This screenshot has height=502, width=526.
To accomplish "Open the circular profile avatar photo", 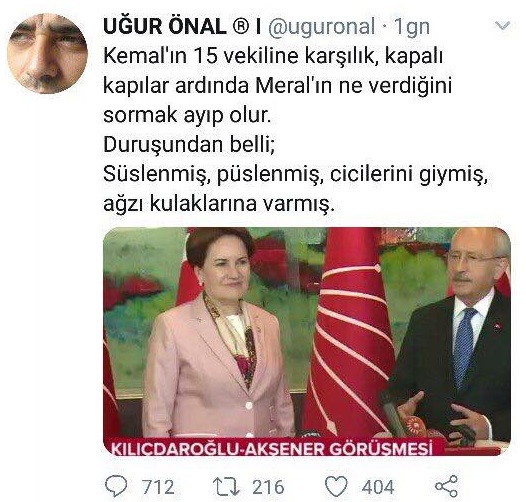I will click(x=47, y=53).
